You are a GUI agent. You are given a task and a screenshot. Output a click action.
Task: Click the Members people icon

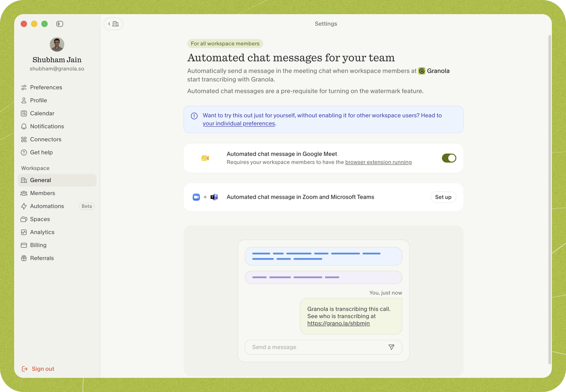coord(24,193)
